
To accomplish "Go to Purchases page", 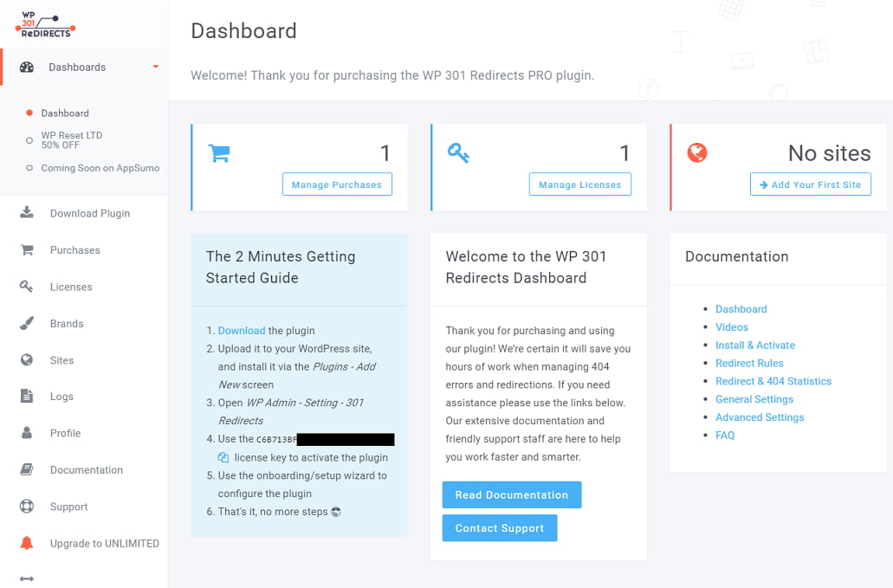I will click(75, 250).
